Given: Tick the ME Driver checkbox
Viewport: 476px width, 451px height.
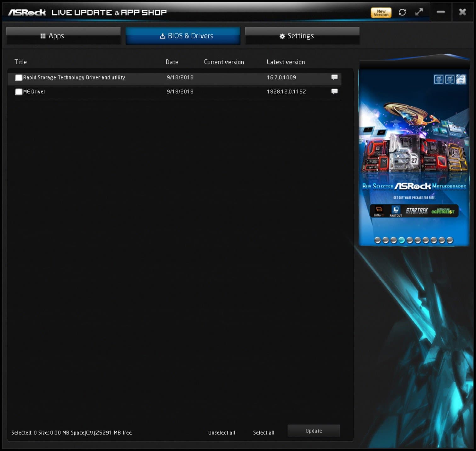Looking at the screenshot, I should tap(19, 92).
